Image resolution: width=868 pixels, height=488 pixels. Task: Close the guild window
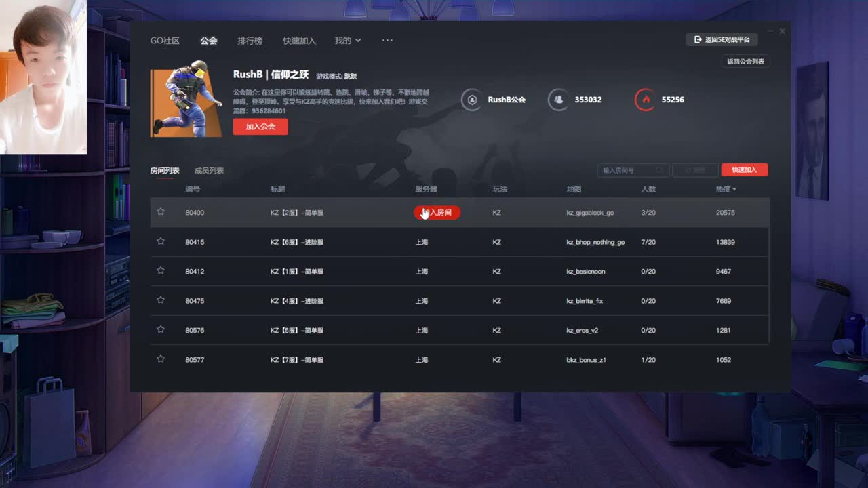782,31
